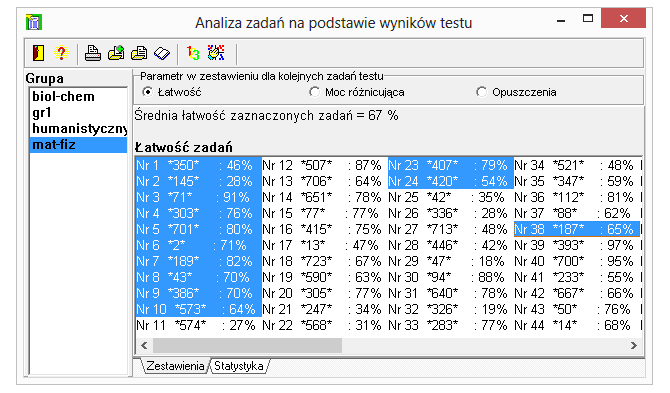The height and width of the screenshot is (393, 670).
Task: Click the folder with document icon
Action: [139, 53]
